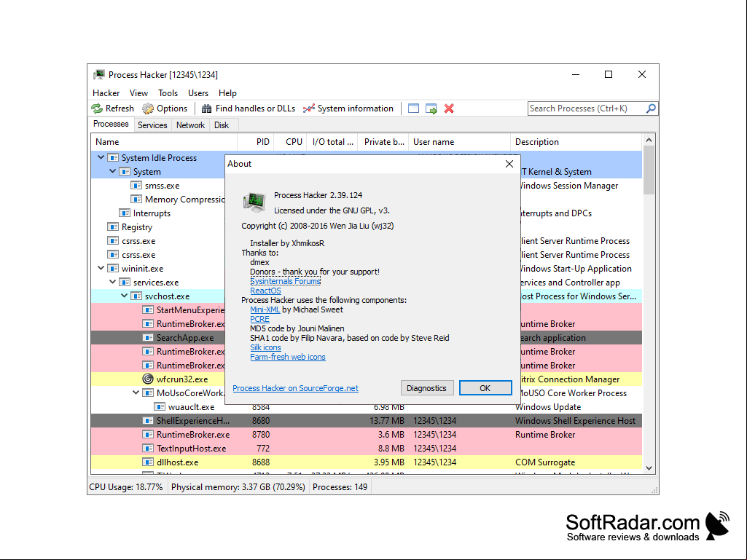Viewport: 747px width, 560px height.
Task: Open the Sysinternals Forums link
Action: click(x=286, y=281)
